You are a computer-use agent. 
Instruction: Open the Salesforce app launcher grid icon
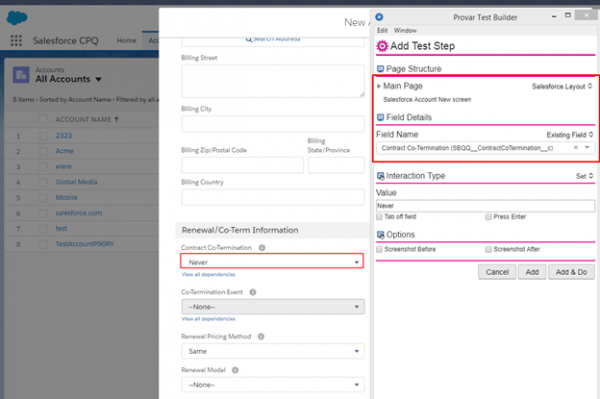pos(16,41)
